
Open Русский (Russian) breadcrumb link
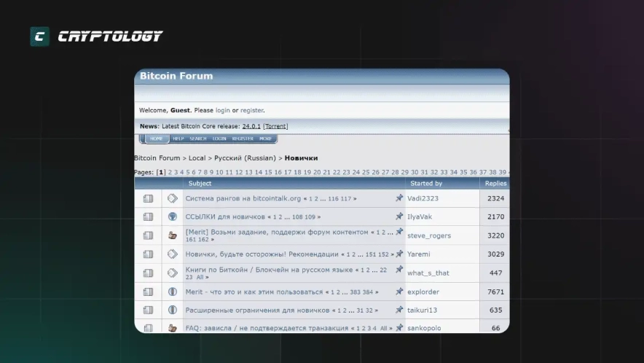pyautogui.click(x=245, y=158)
